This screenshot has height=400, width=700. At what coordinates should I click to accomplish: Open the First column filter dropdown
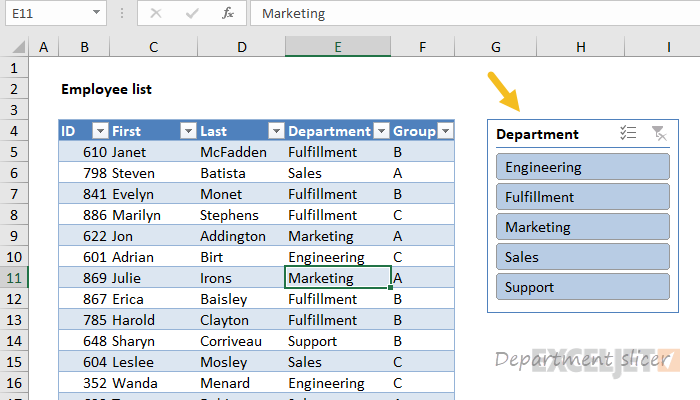pos(188,131)
